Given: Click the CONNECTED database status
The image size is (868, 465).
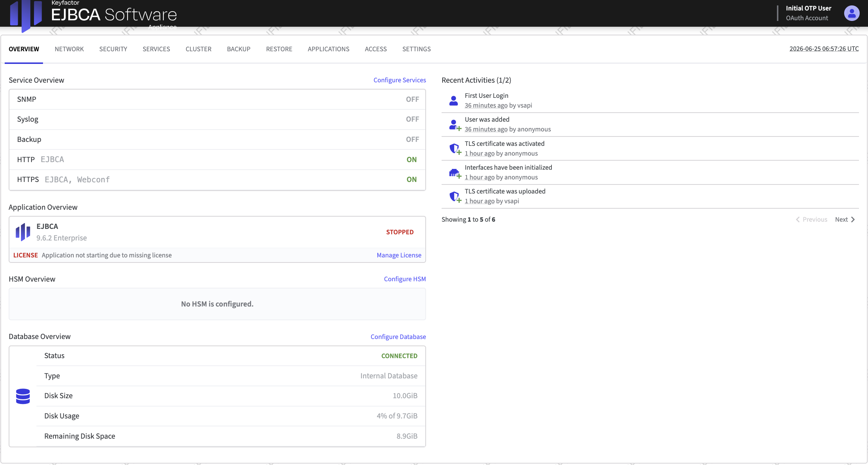Looking at the screenshot, I should (x=399, y=356).
